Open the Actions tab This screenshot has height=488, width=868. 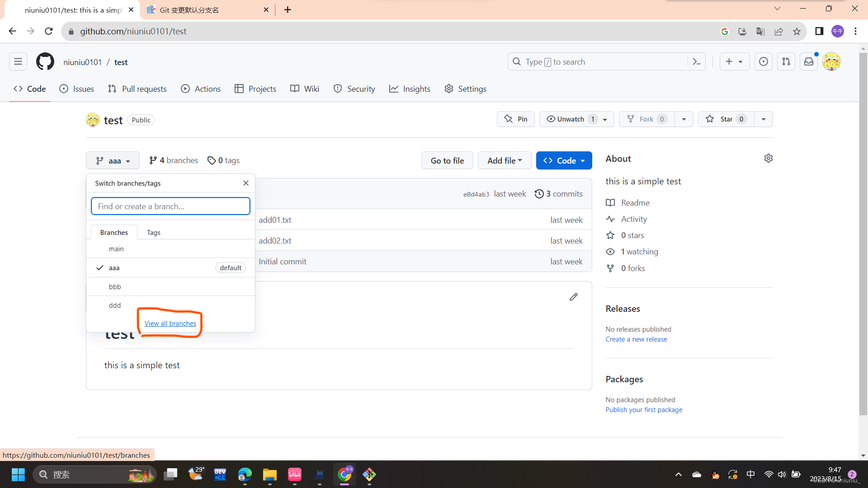(x=201, y=89)
